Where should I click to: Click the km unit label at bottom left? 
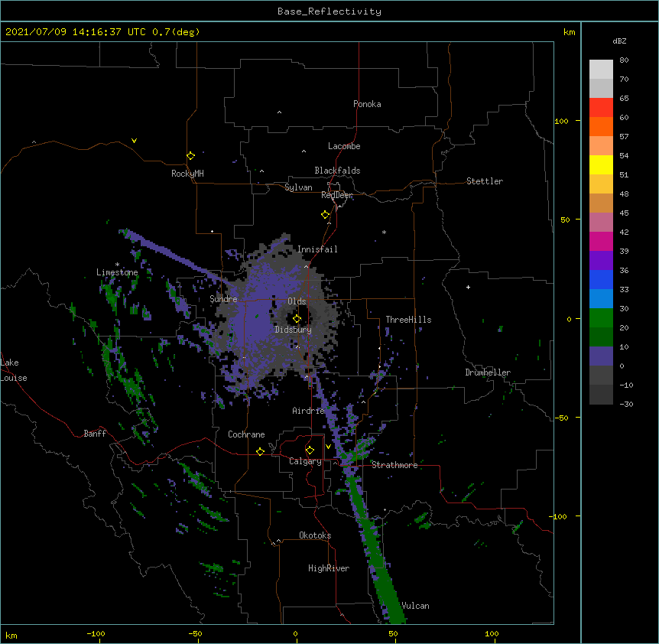[x=11, y=636]
